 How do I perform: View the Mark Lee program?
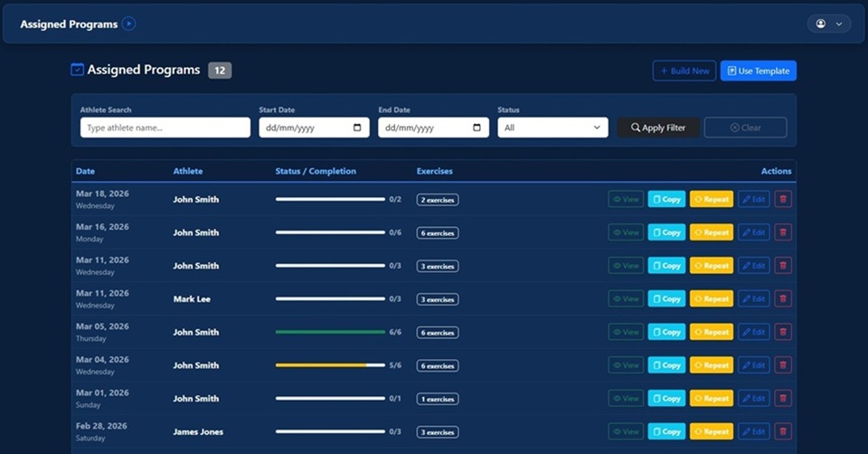[626, 299]
